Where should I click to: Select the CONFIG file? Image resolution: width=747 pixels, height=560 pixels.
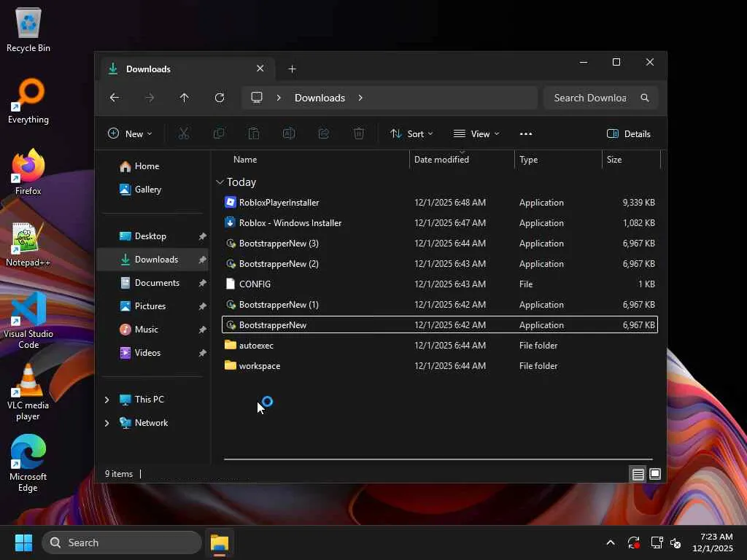255,284
